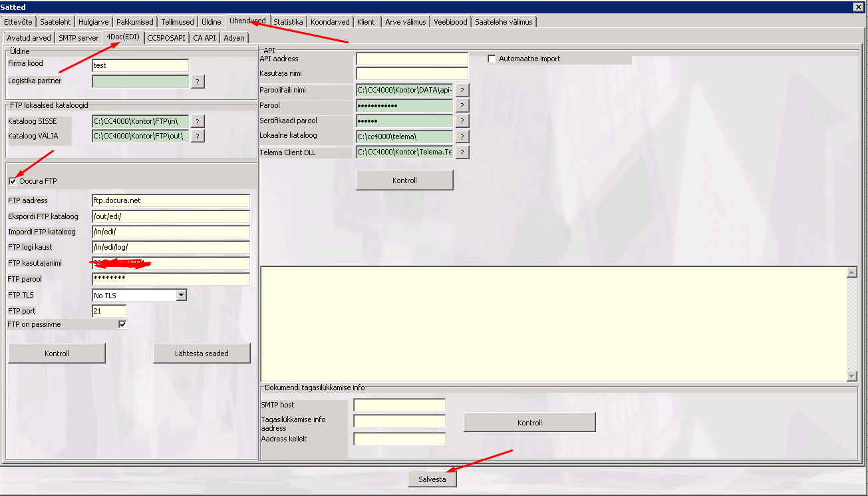Click the ? button beside Sertifikaadi parool

(462, 121)
